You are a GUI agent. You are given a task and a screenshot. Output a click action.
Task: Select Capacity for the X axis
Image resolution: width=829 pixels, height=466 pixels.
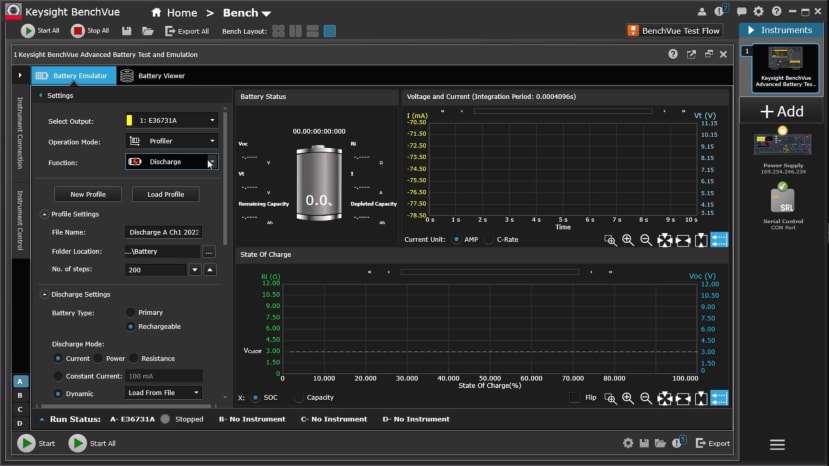click(x=299, y=398)
